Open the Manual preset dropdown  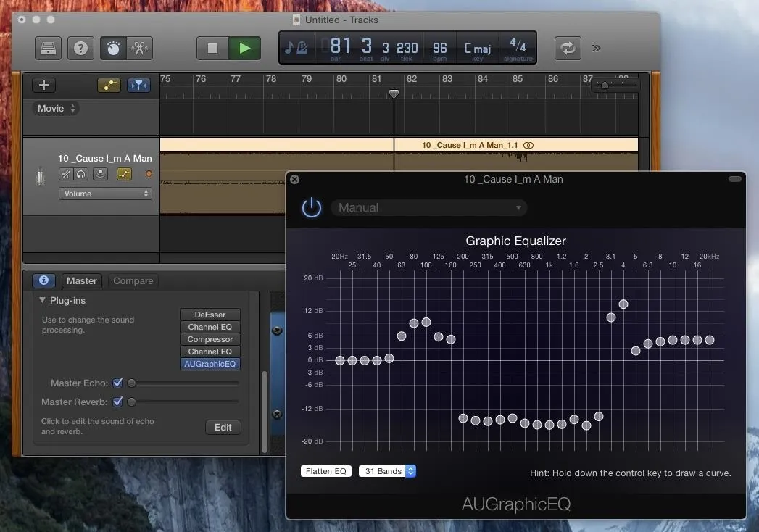[429, 208]
